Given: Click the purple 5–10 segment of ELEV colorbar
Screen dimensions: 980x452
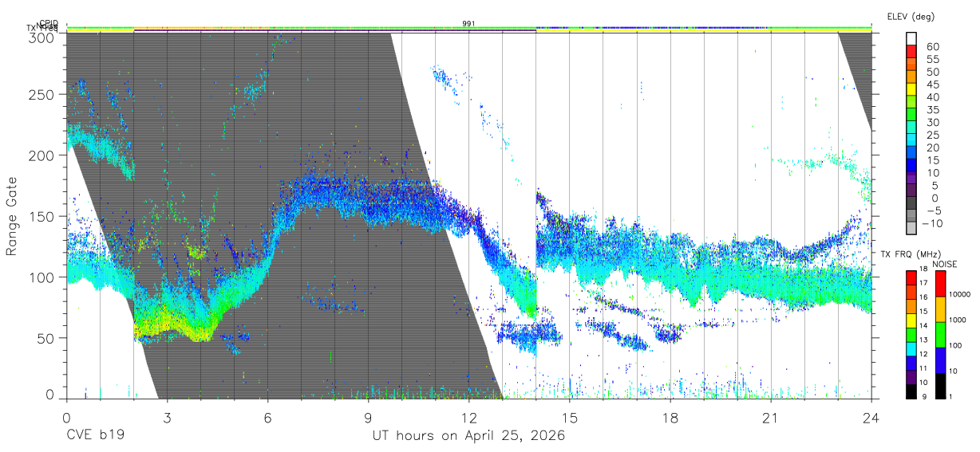Looking at the screenshot, I should tap(911, 178).
